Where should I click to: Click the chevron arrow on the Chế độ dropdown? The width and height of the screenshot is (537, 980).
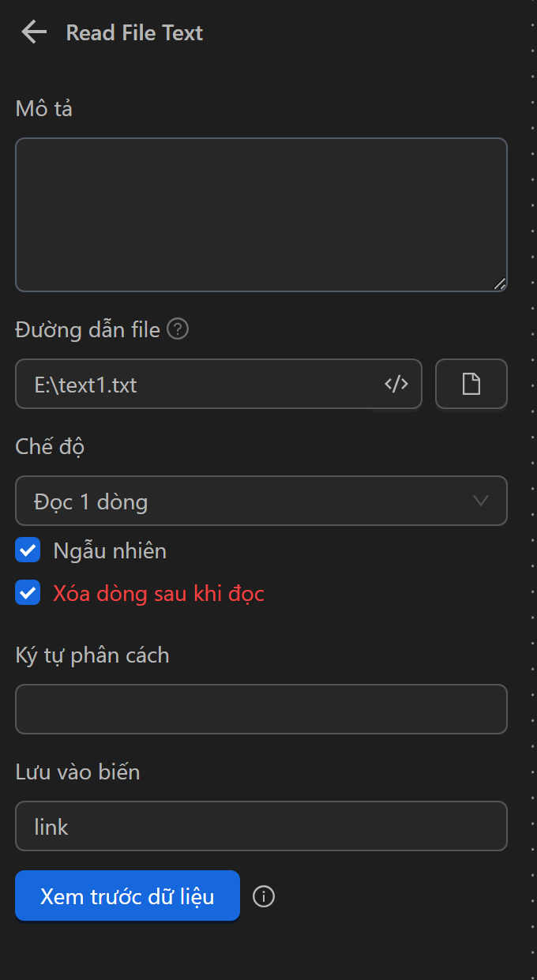pyautogui.click(x=480, y=501)
